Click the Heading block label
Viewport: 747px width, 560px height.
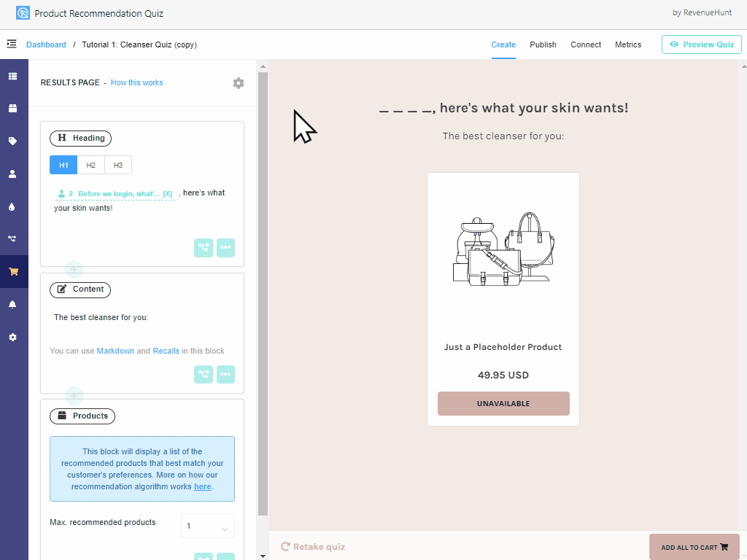pyautogui.click(x=80, y=138)
